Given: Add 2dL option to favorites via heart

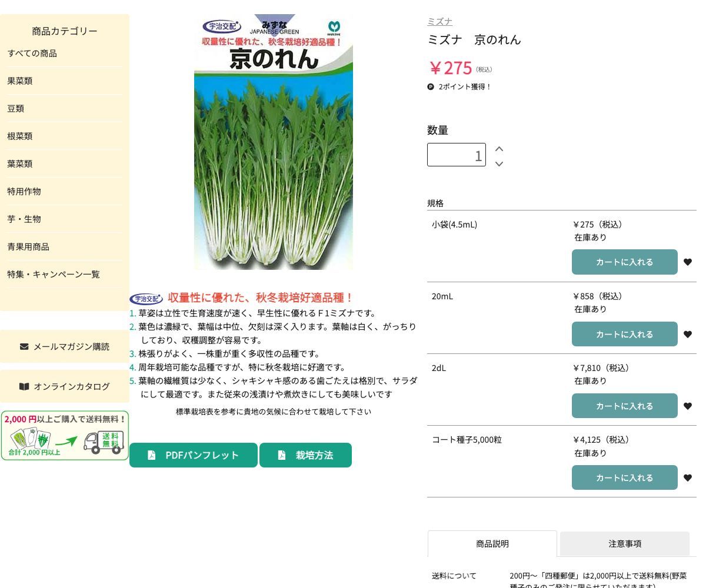Looking at the screenshot, I should [x=687, y=406].
